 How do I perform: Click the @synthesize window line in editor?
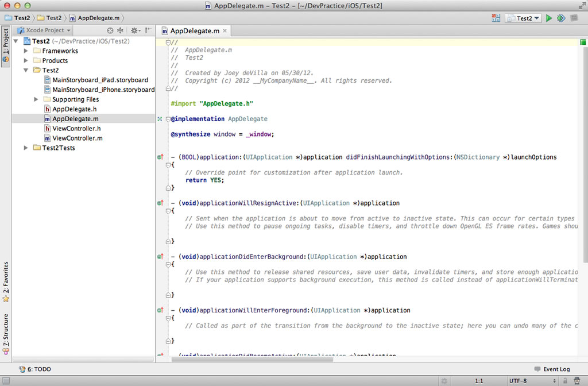point(222,134)
